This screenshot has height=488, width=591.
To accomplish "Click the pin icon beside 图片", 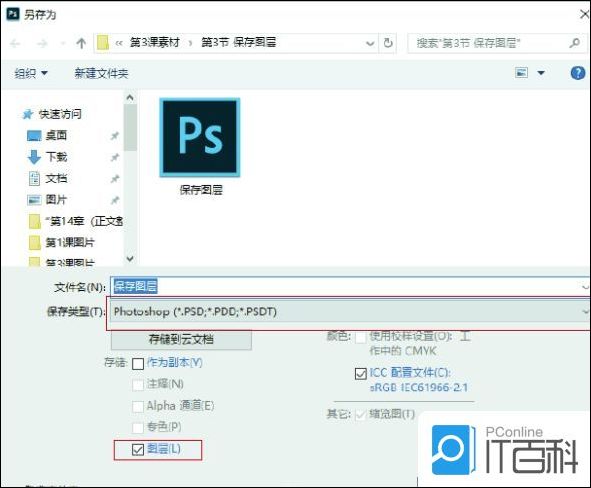I will click(x=115, y=200).
